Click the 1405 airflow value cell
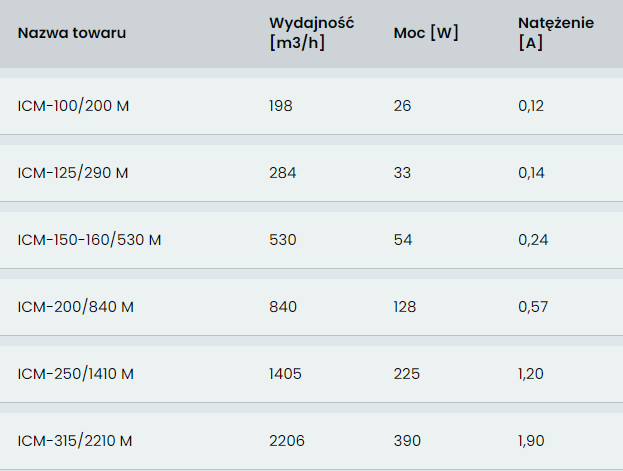The width and height of the screenshot is (623, 471). tap(285, 374)
